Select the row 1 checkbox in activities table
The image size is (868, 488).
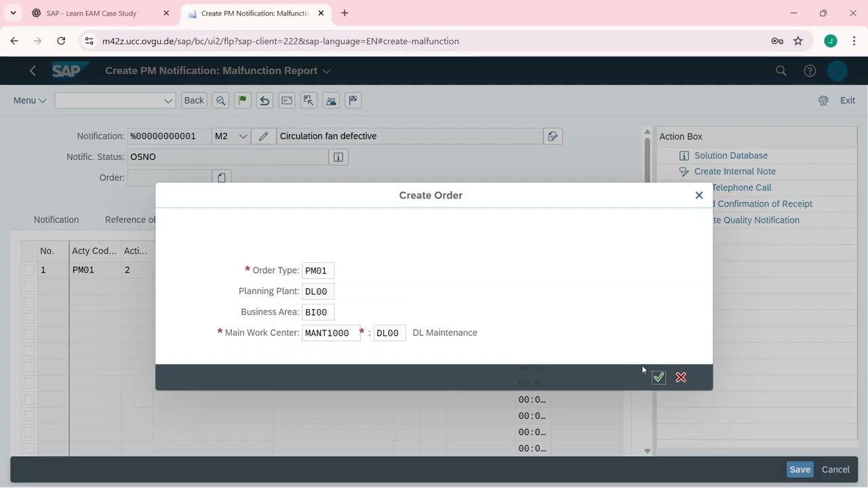(28, 270)
